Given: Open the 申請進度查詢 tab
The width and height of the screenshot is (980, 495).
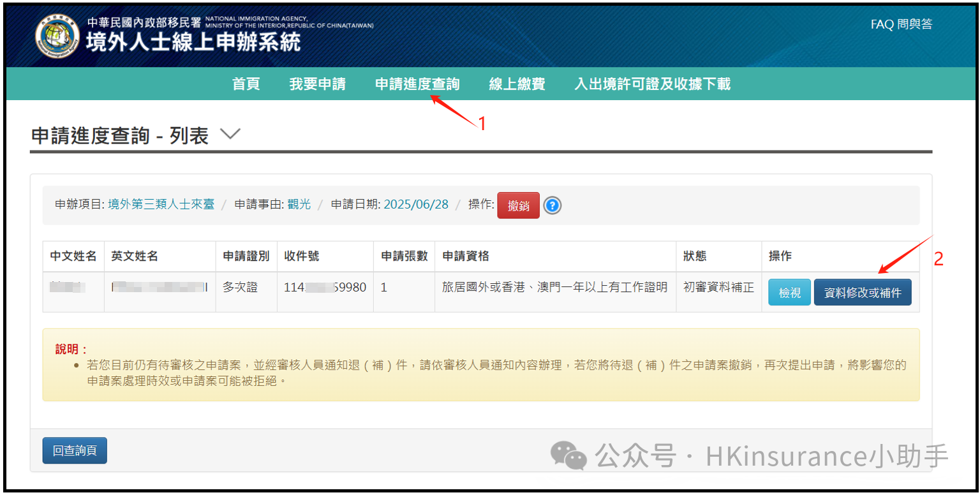Looking at the screenshot, I should coord(417,84).
